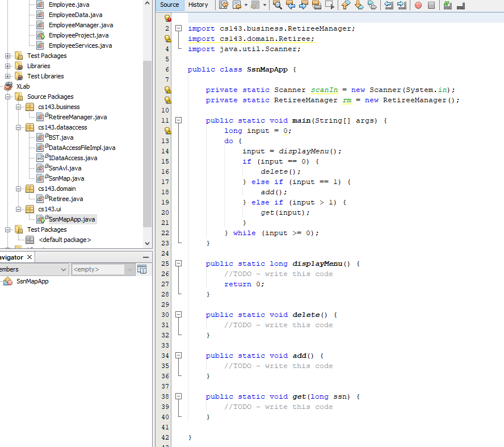Collapse the add method fold at line 34
Viewport: 504px width, 447px height.
[x=178, y=356]
